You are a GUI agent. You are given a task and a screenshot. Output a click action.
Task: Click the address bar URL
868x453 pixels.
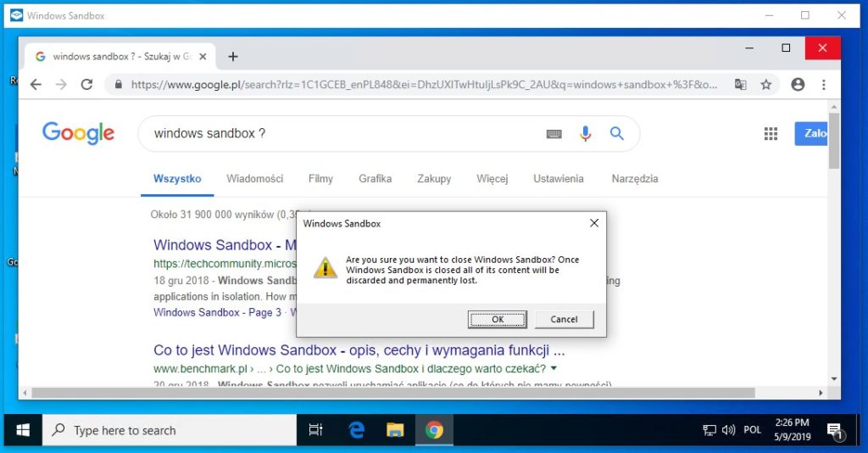(424, 85)
